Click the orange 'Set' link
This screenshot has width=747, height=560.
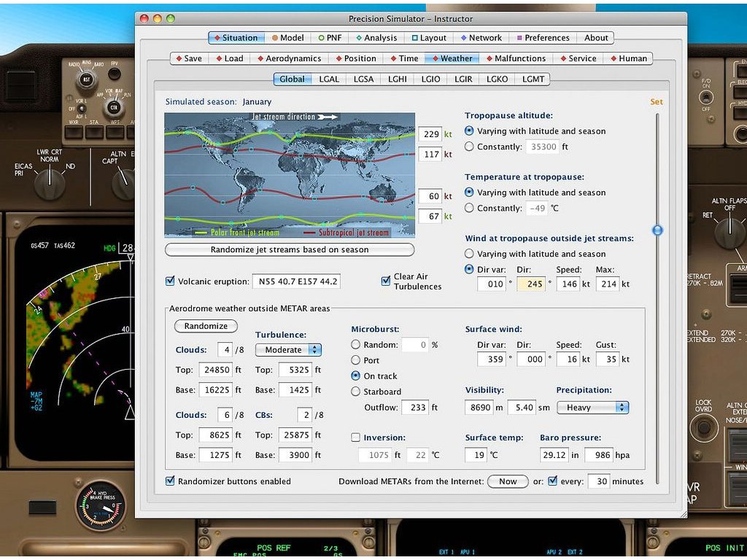tap(657, 101)
